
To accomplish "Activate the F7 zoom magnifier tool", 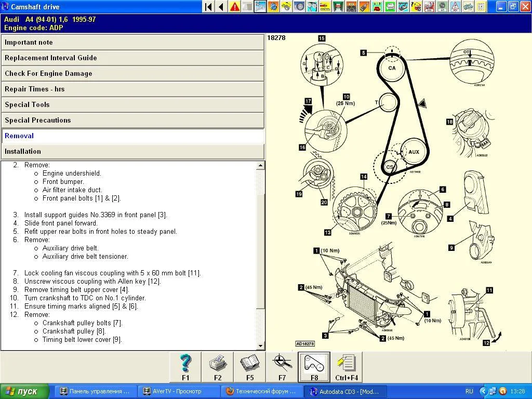I will tap(282, 367).
